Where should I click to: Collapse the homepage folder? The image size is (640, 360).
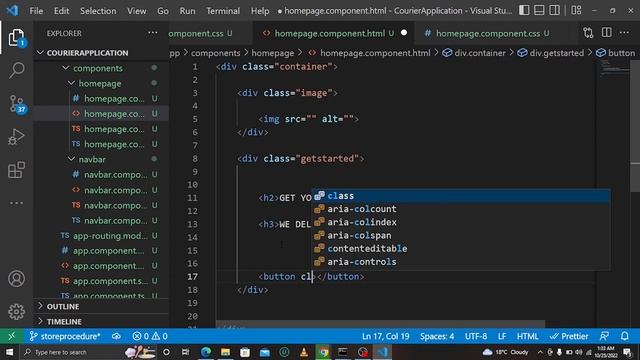pyautogui.click(x=101, y=83)
